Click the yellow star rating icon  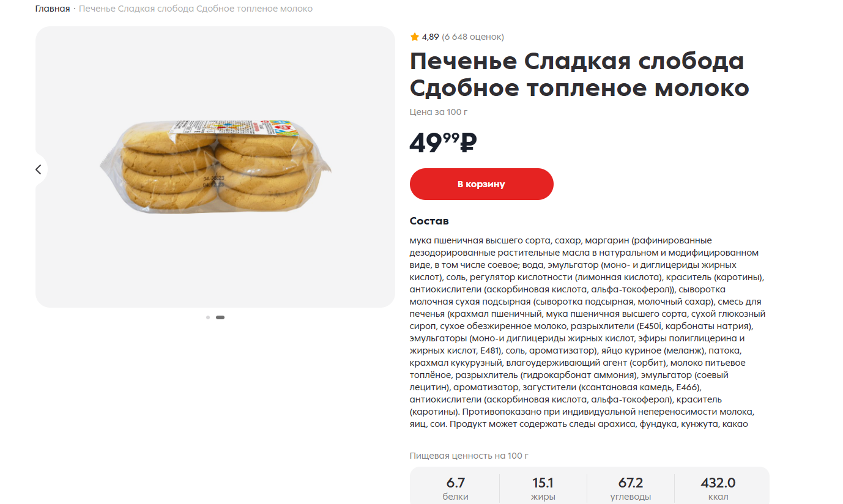tap(415, 37)
